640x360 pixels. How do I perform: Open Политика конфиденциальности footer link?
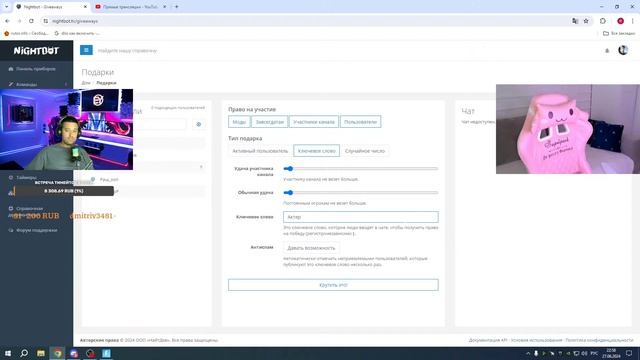tap(599, 340)
